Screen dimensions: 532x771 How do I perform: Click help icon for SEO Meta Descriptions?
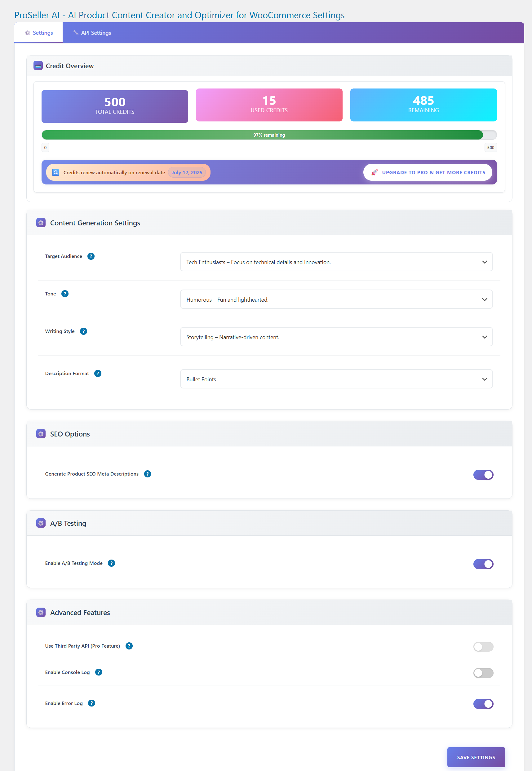(x=147, y=474)
